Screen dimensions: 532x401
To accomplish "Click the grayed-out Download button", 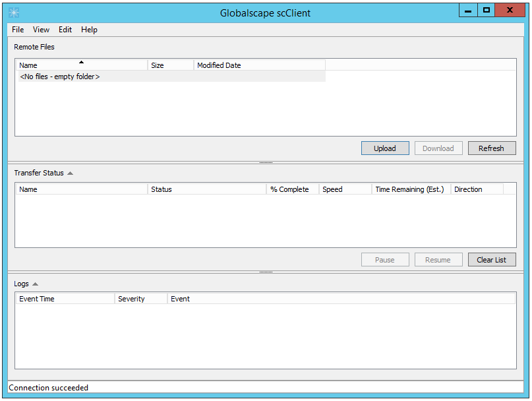I will coord(438,148).
